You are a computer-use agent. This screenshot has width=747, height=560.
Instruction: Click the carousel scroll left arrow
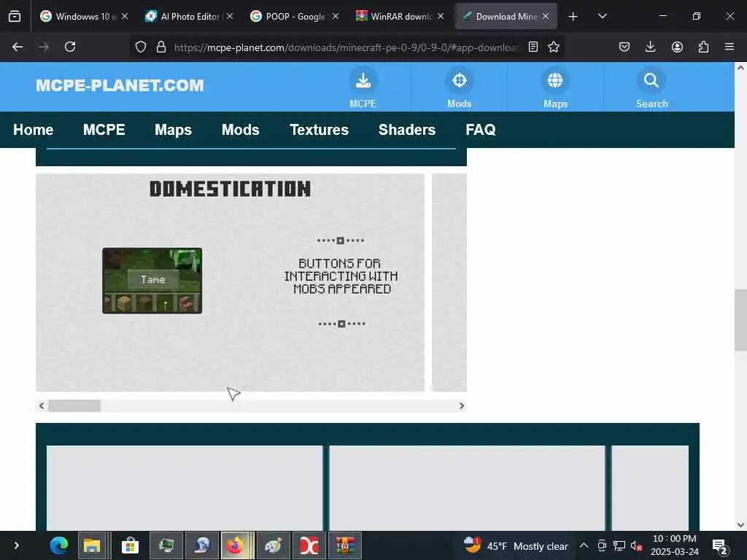[x=42, y=405]
